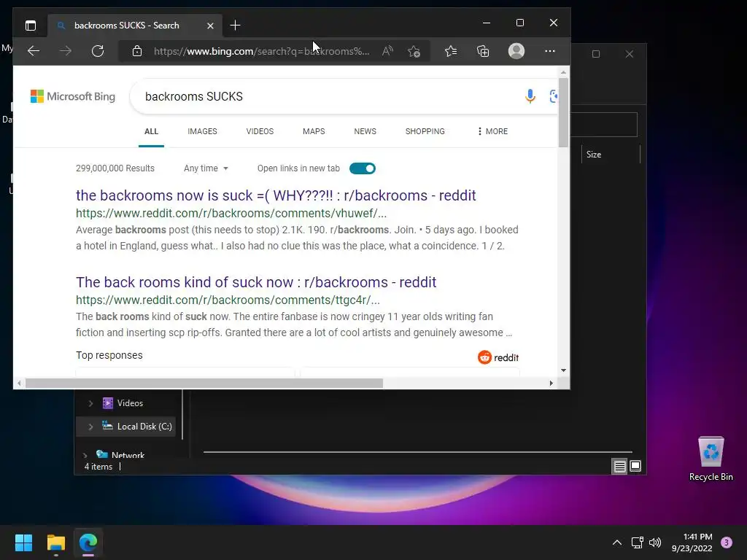Image resolution: width=747 pixels, height=560 pixels.
Task: Open the browser profile avatar
Action: coord(516,51)
